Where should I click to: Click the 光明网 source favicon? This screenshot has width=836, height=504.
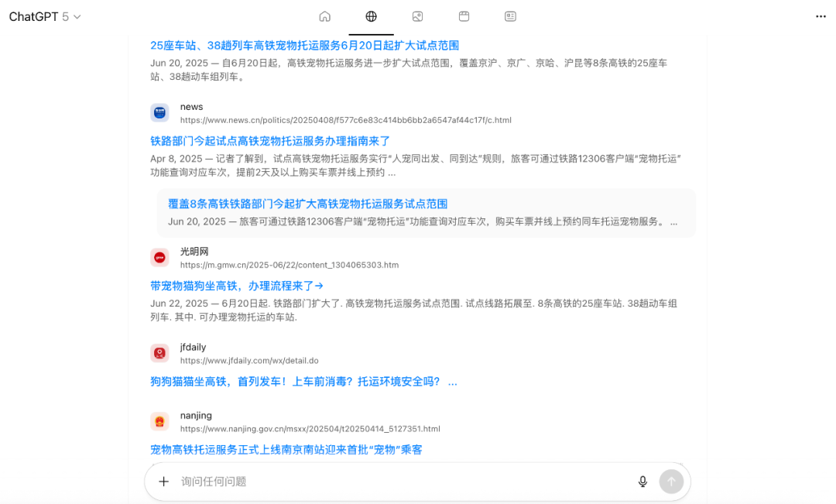[159, 257]
